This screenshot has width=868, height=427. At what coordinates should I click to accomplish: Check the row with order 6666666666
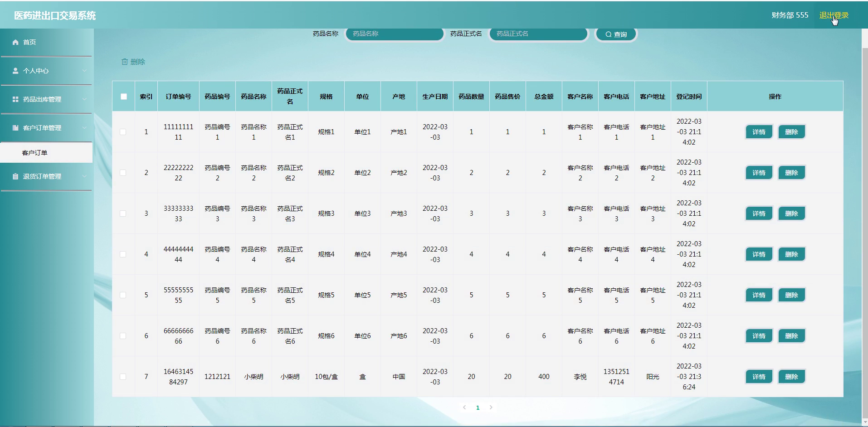[123, 336]
